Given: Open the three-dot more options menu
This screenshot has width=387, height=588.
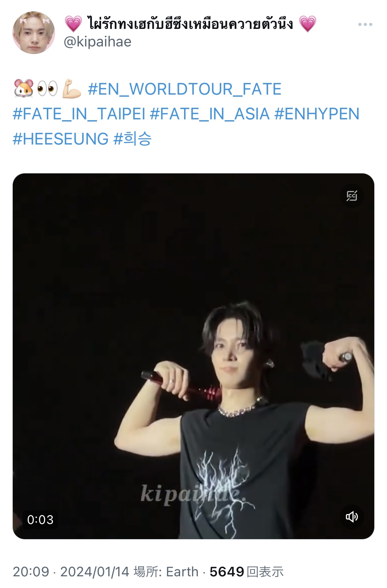Looking at the screenshot, I should tap(365, 24).
